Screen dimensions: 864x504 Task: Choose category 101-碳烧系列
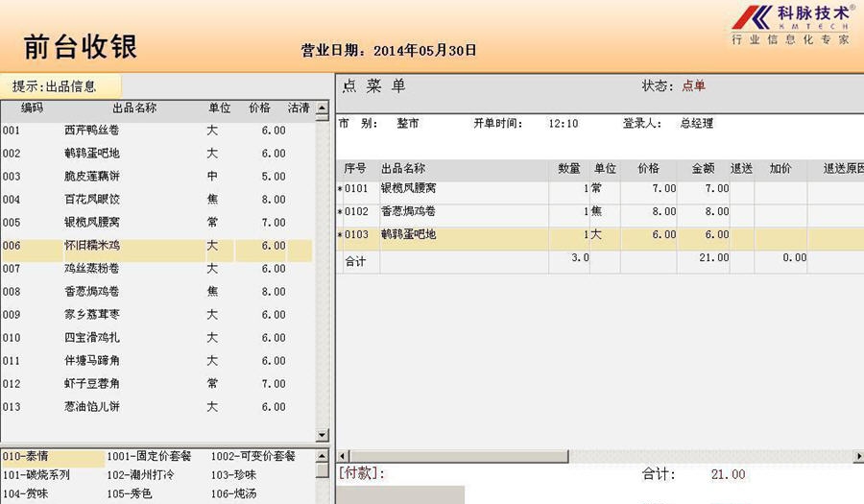pos(36,475)
